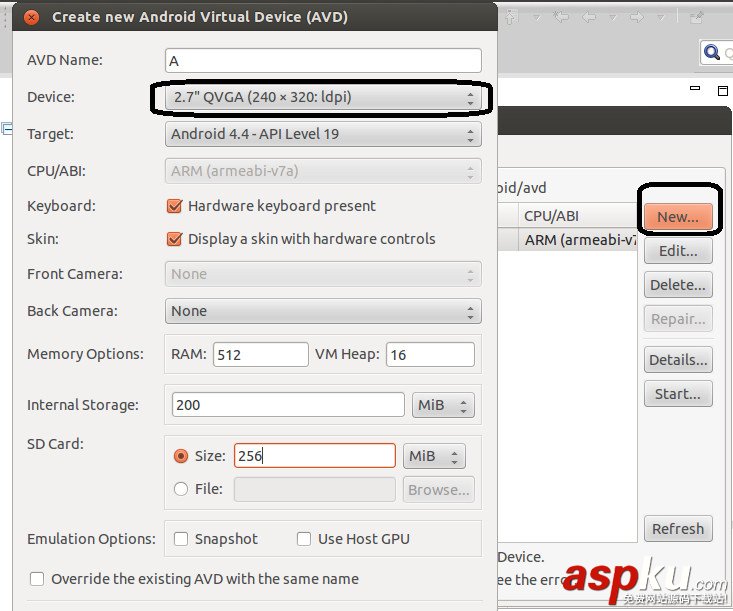This screenshot has height=611, width=733.
Task: Click the Browse... button for SD file
Action: pos(438,489)
